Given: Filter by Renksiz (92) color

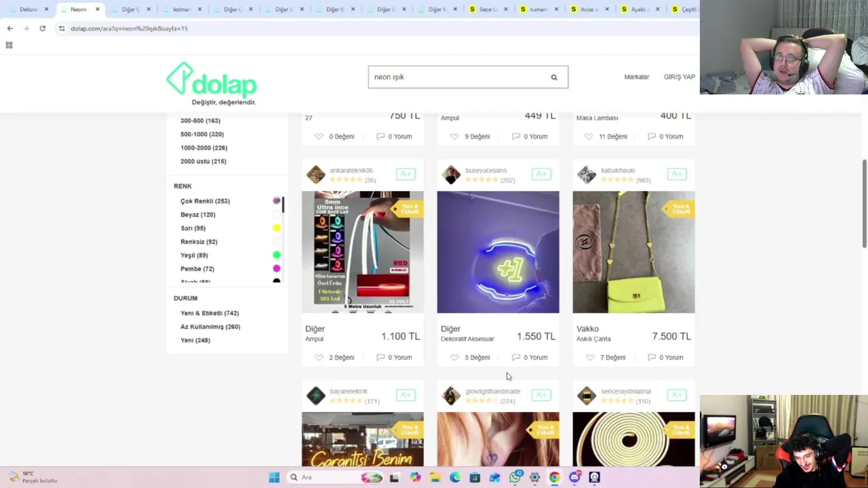Looking at the screenshot, I should tap(199, 242).
